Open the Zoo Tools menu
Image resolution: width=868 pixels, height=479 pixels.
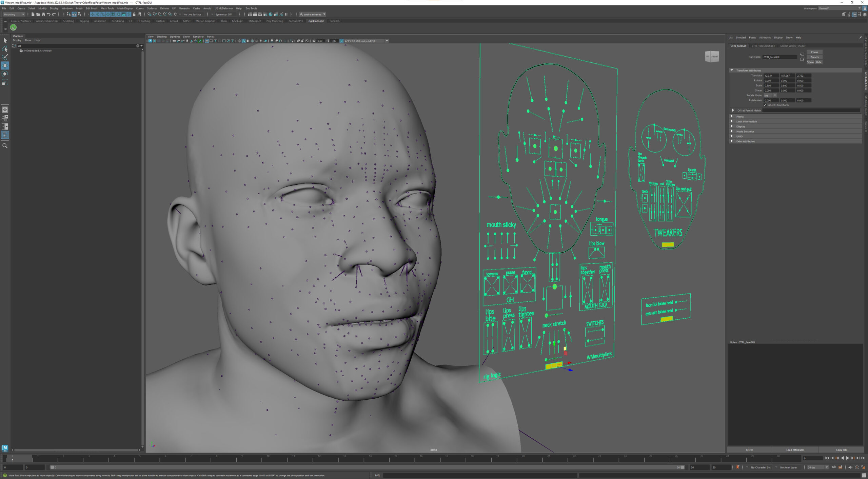(x=251, y=8)
